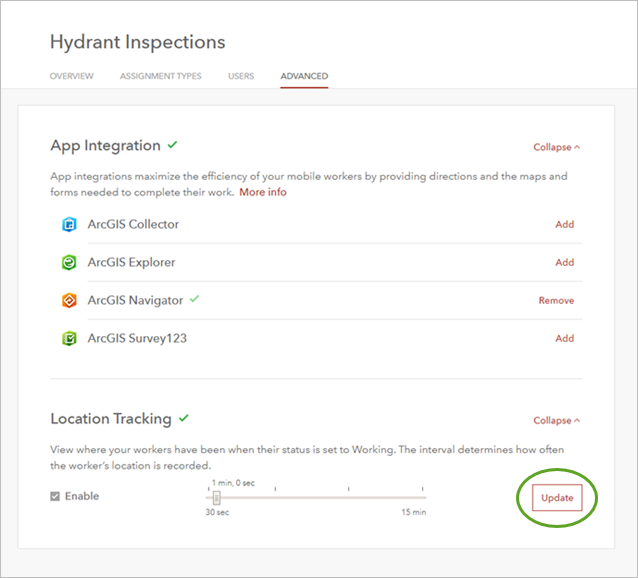Open the Assignment Types tab
638x578 pixels.
point(160,76)
